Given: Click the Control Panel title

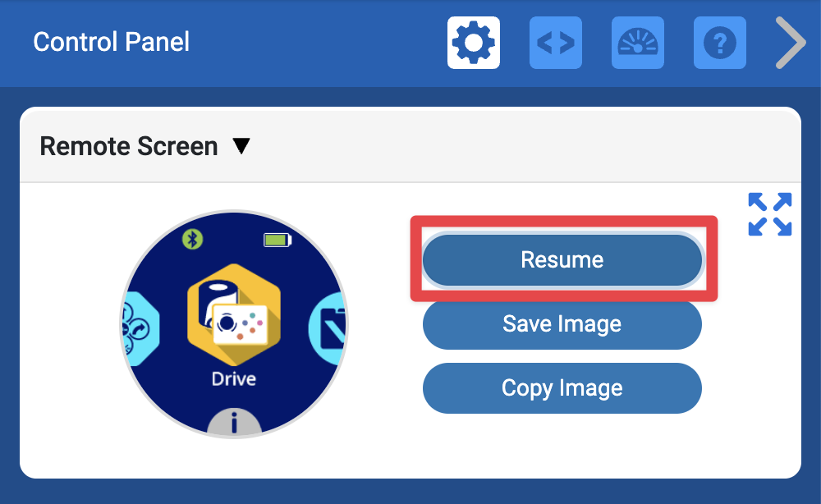Looking at the screenshot, I should click(112, 42).
